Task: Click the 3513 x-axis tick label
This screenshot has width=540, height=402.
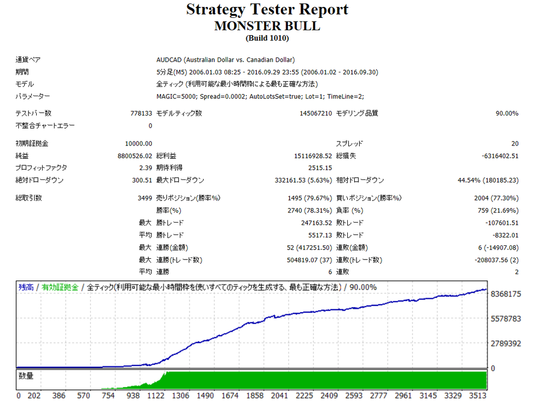Action: (478, 396)
